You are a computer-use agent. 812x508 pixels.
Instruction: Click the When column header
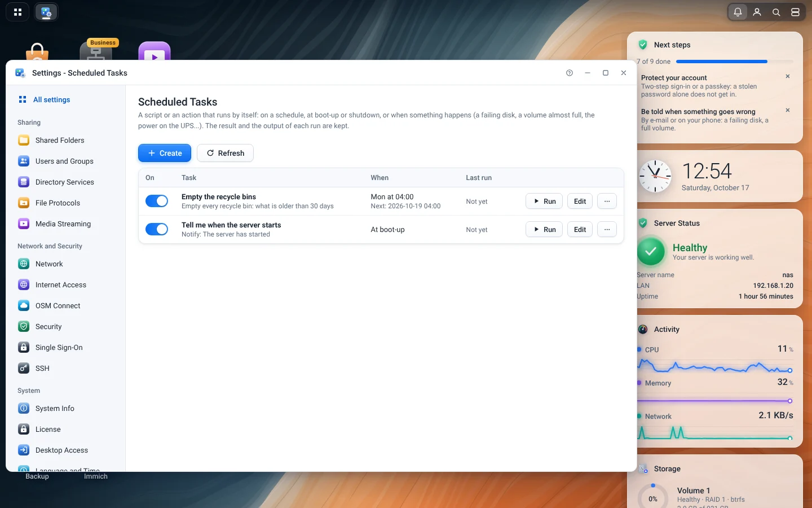tap(379, 177)
